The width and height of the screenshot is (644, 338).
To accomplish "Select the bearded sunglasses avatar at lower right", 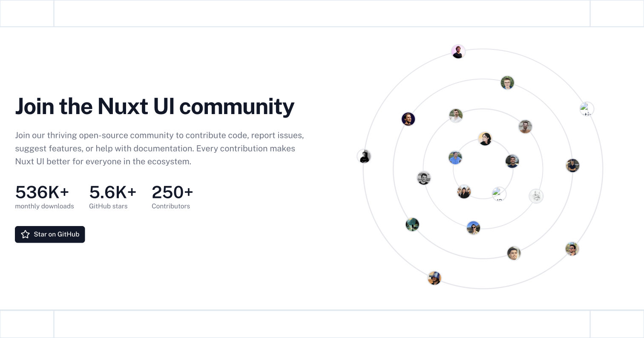I will (572, 249).
